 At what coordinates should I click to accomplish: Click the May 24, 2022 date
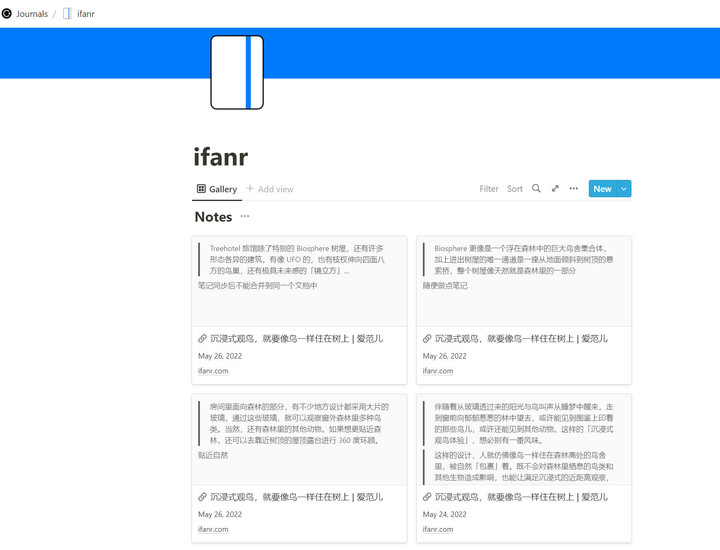click(x=444, y=515)
